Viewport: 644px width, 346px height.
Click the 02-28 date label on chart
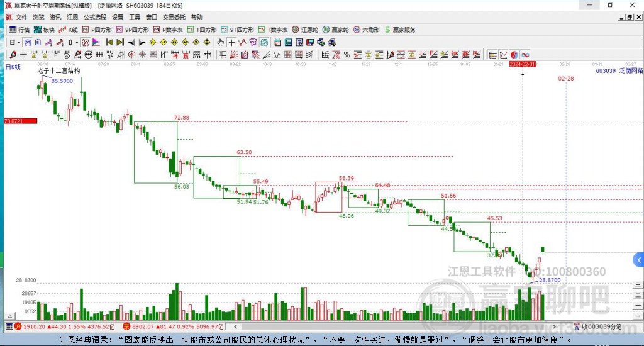565,79
